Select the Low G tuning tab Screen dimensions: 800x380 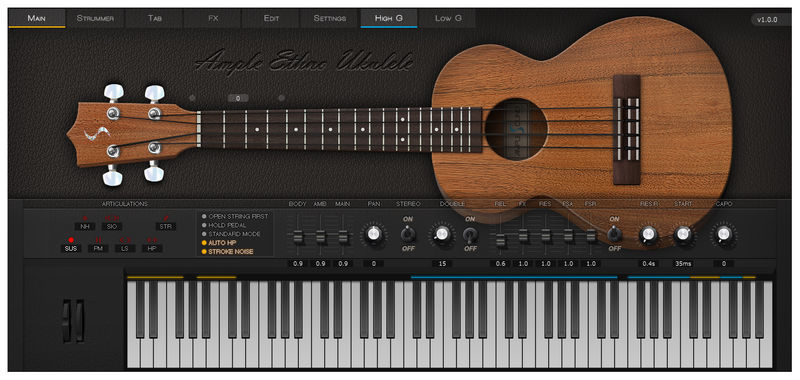click(x=448, y=18)
